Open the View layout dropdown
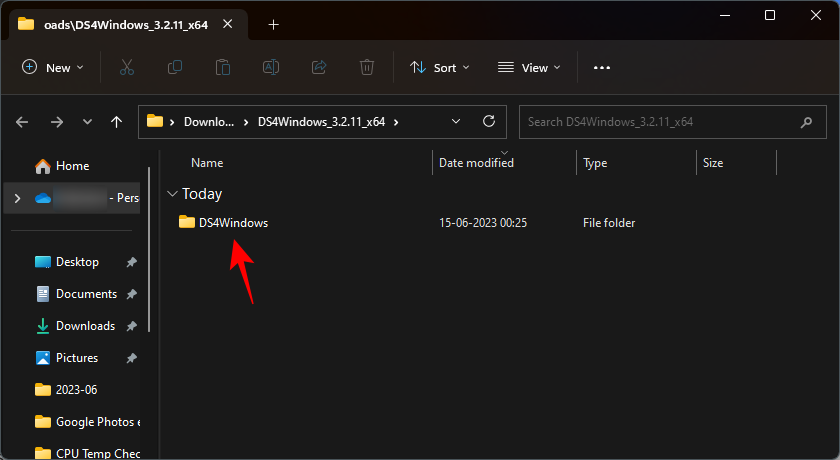The image size is (840, 460). click(529, 67)
